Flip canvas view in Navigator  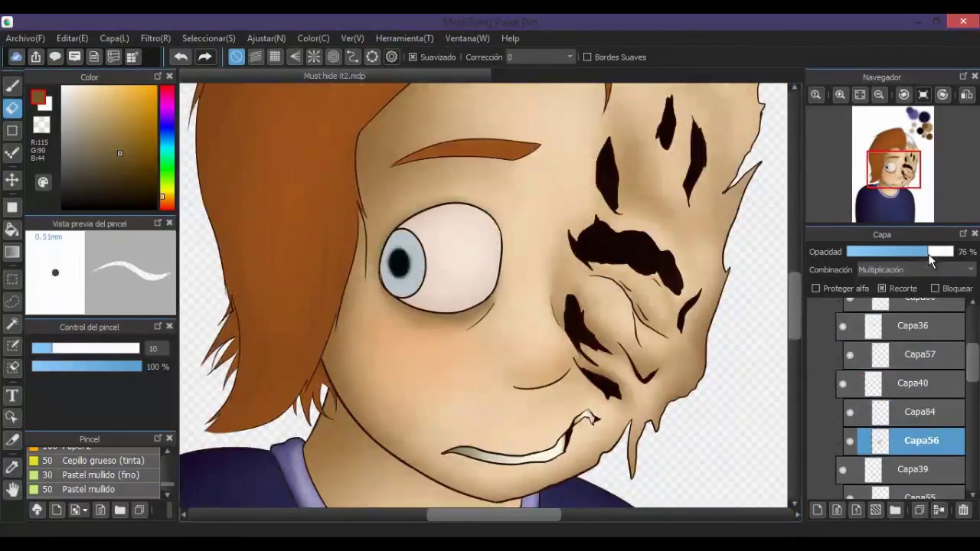[x=967, y=95]
